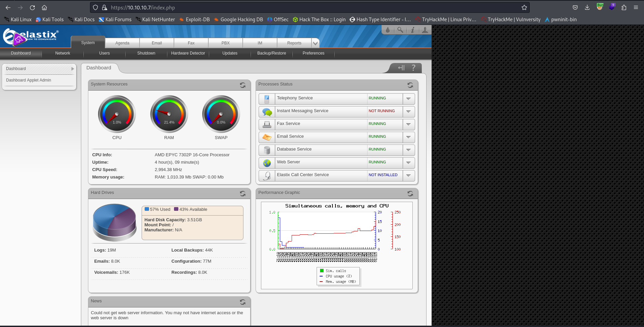Image resolution: width=644 pixels, height=327 pixels.
Task: Click the hard drive usage pie chart
Action: click(114, 222)
